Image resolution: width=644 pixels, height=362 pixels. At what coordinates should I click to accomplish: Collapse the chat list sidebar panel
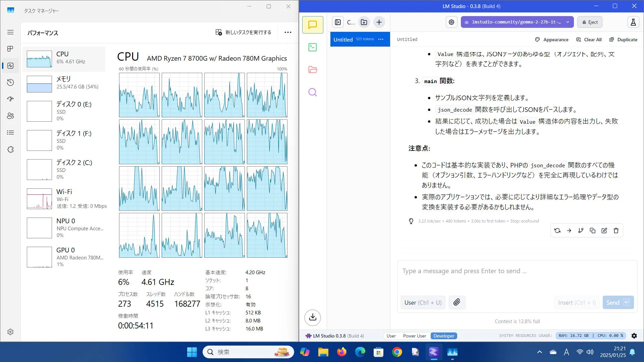(x=338, y=22)
